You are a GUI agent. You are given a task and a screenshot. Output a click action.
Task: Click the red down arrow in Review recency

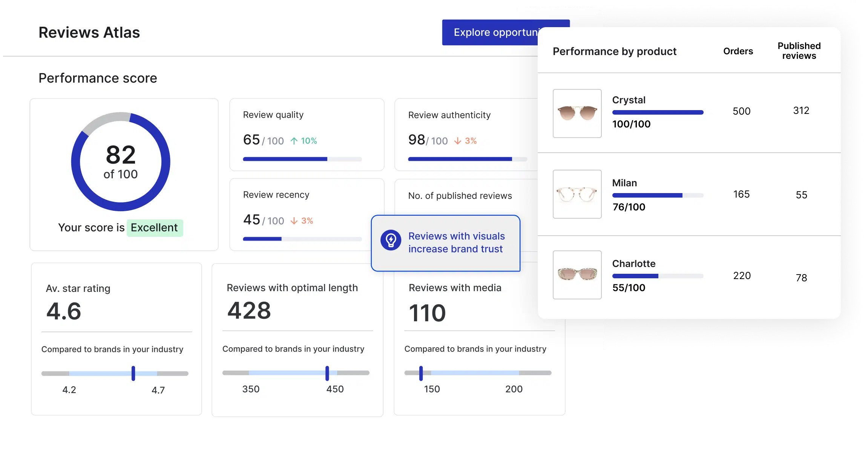pyautogui.click(x=294, y=221)
